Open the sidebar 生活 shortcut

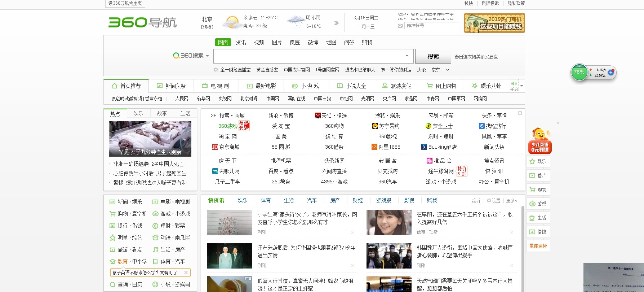click(538, 218)
